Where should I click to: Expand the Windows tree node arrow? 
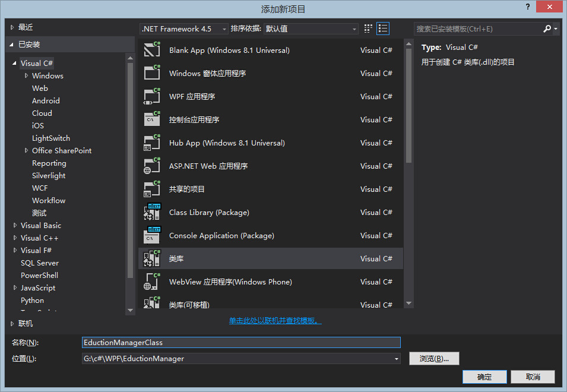coord(26,75)
